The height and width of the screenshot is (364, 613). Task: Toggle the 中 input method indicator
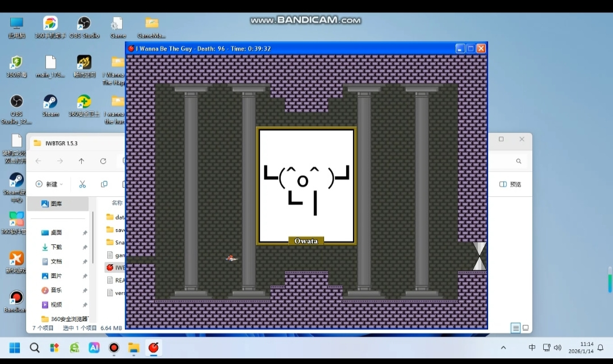(532, 348)
